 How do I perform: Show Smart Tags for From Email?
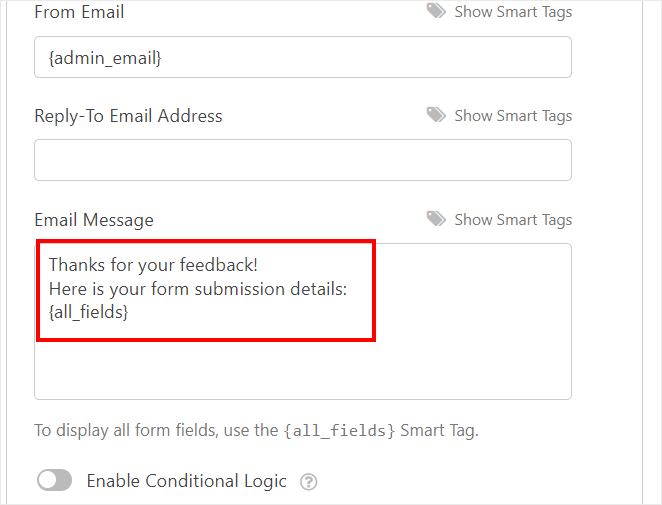513,12
